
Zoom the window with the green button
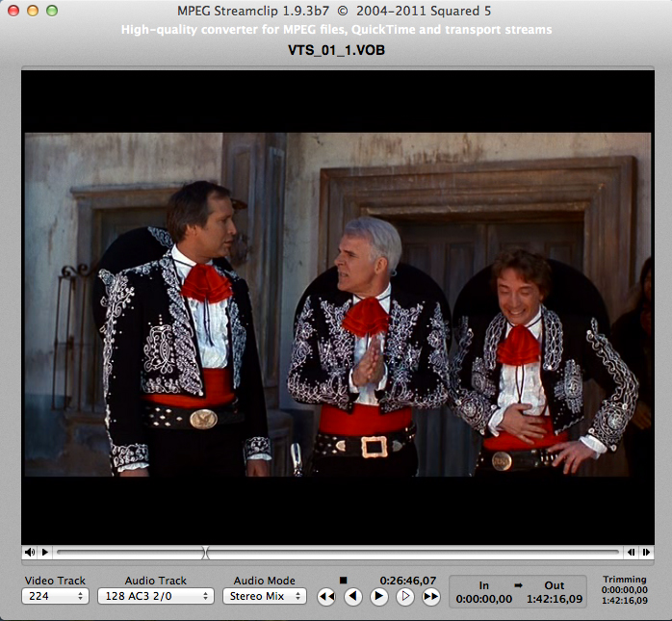(52, 11)
